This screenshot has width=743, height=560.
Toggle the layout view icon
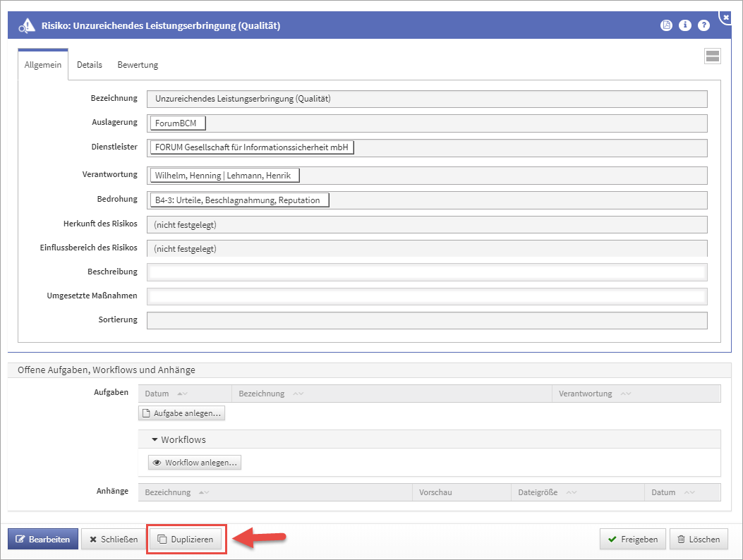coord(712,57)
